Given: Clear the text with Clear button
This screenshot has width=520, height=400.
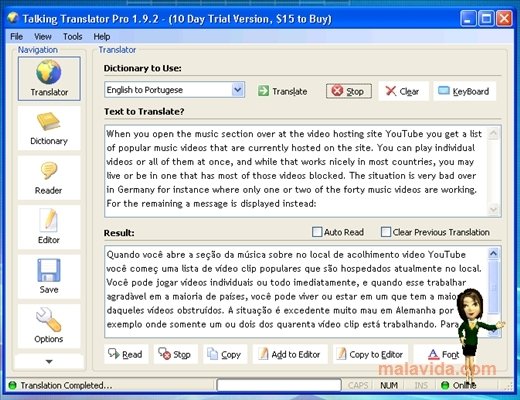Looking at the screenshot, I should [403, 91].
